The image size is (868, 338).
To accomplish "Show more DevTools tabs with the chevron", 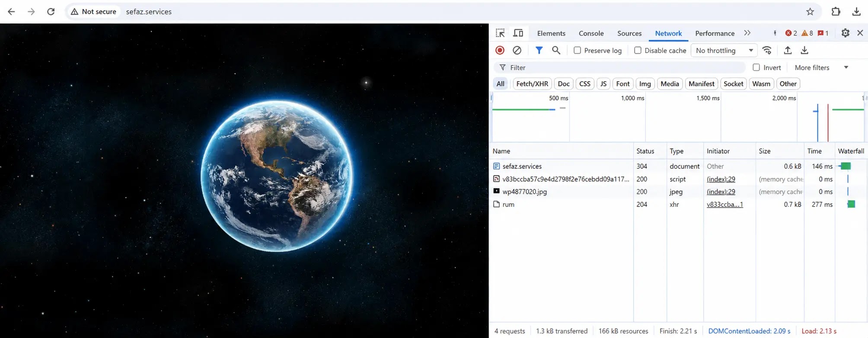I will (747, 33).
